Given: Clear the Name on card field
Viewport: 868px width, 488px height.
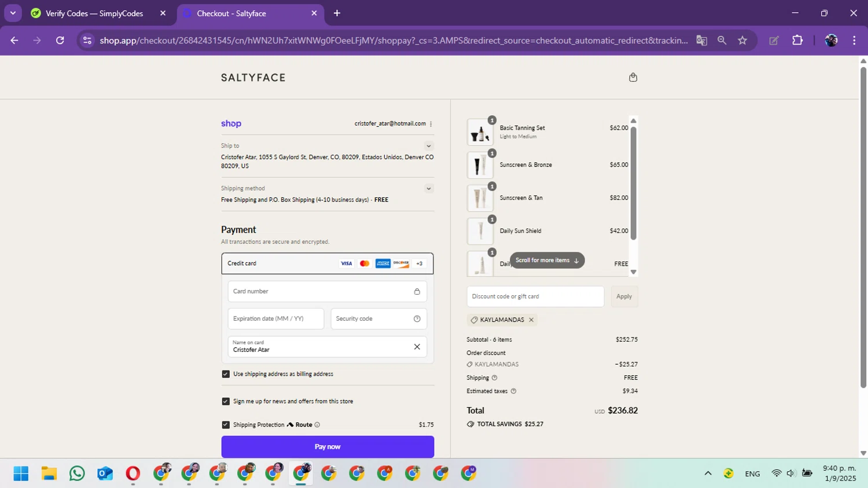Looking at the screenshot, I should [417, 347].
